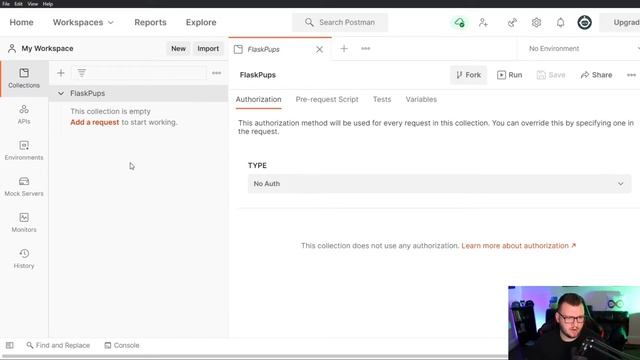Click the Save button

click(551, 75)
